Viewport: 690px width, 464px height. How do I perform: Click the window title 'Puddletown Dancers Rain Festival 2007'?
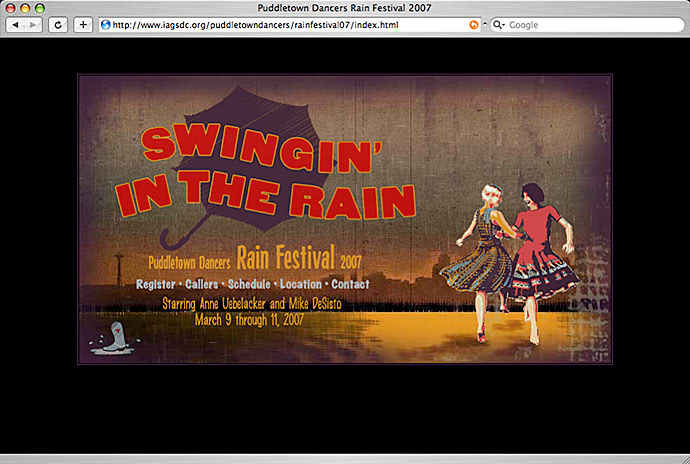coord(345,7)
